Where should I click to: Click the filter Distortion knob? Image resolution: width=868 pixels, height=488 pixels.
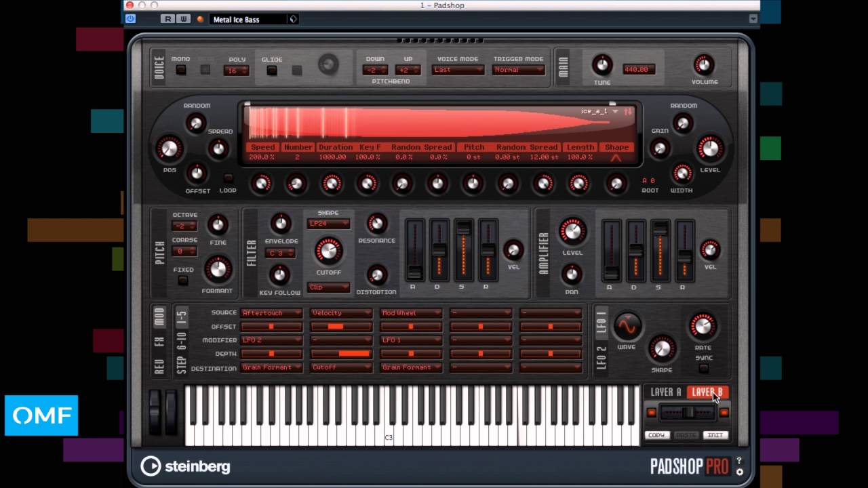point(376,274)
